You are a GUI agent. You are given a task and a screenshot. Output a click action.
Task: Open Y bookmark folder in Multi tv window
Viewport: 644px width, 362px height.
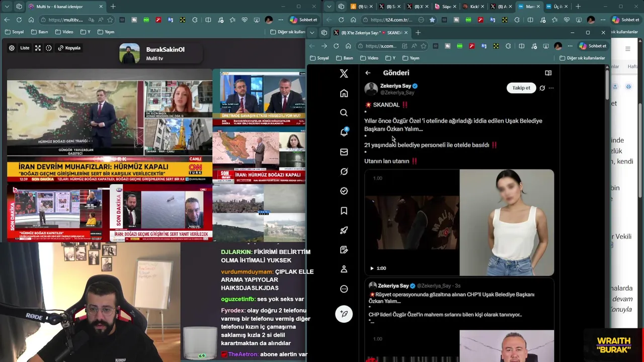pyautogui.click(x=85, y=32)
